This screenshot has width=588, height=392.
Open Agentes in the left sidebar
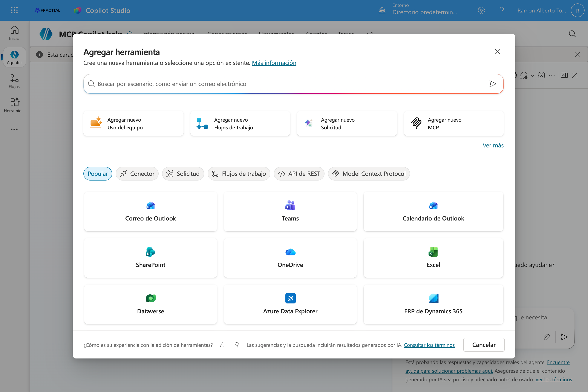(x=14, y=57)
